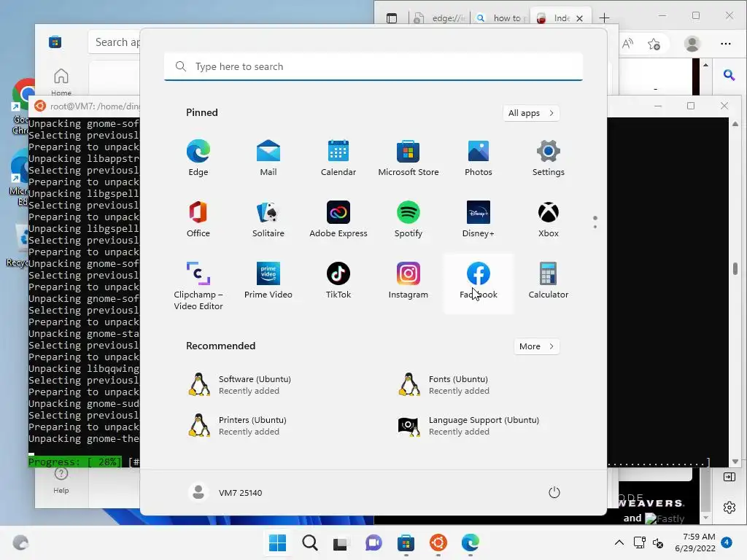Click the Edge sidebar search icon
This screenshot has height=560, width=747.
[729, 75]
